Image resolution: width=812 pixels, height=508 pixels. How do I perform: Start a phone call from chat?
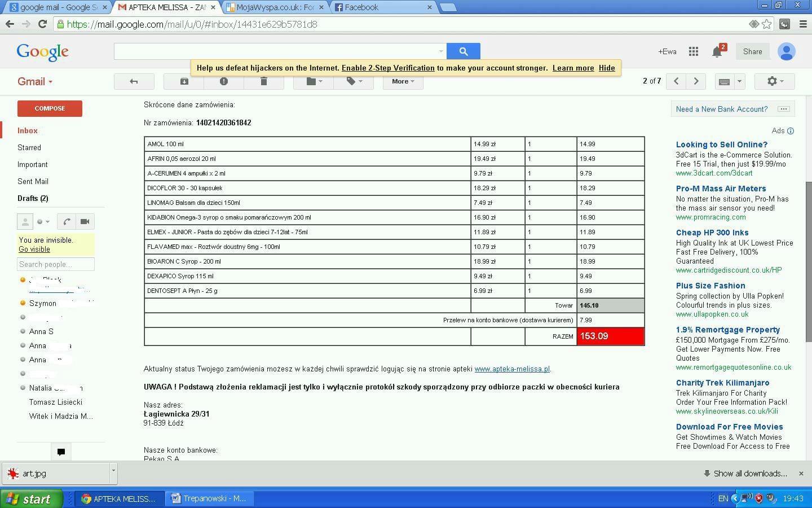67,222
